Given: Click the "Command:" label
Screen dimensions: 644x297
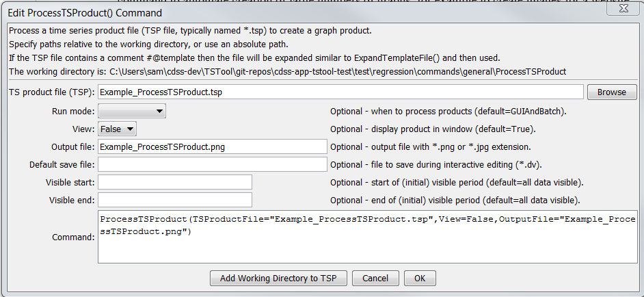Looking at the screenshot, I should click(72, 237).
